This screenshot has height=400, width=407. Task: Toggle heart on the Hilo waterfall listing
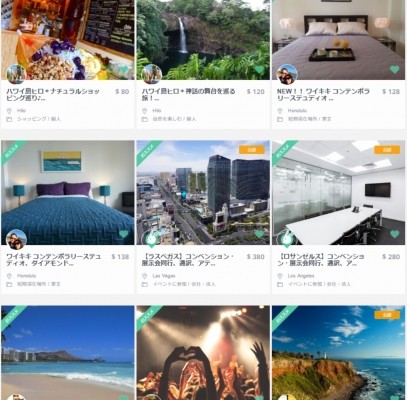click(x=260, y=70)
